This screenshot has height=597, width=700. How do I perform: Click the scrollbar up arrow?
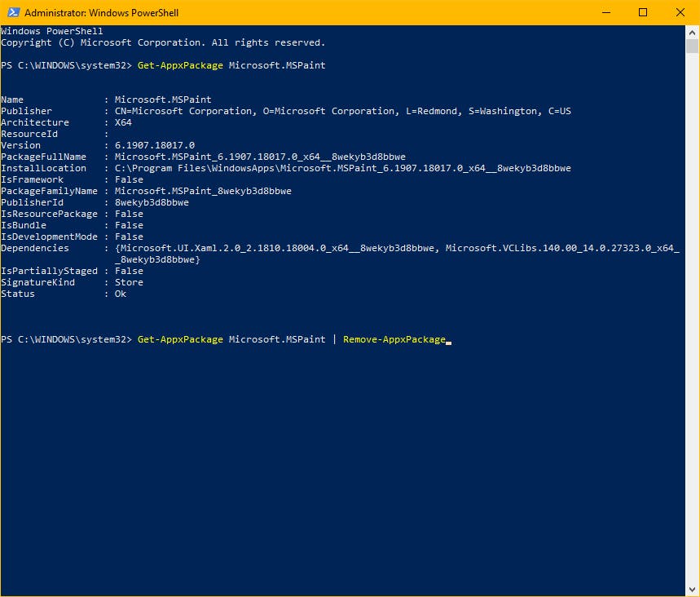tap(693, 30)
